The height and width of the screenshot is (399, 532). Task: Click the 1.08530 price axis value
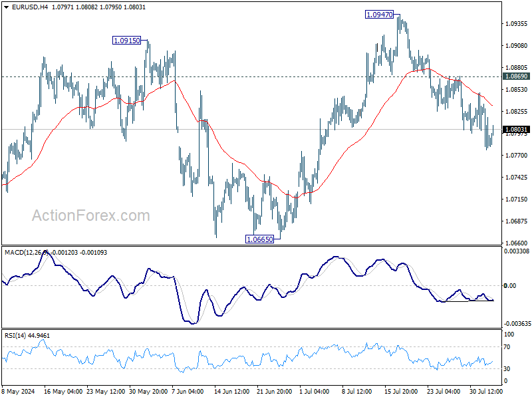click(517, 90)
